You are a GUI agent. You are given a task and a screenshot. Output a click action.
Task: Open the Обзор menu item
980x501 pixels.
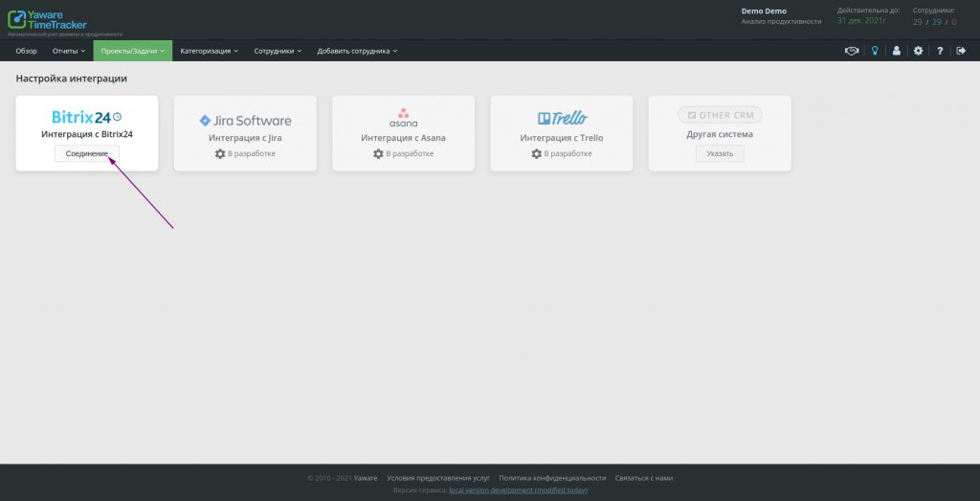26,51
